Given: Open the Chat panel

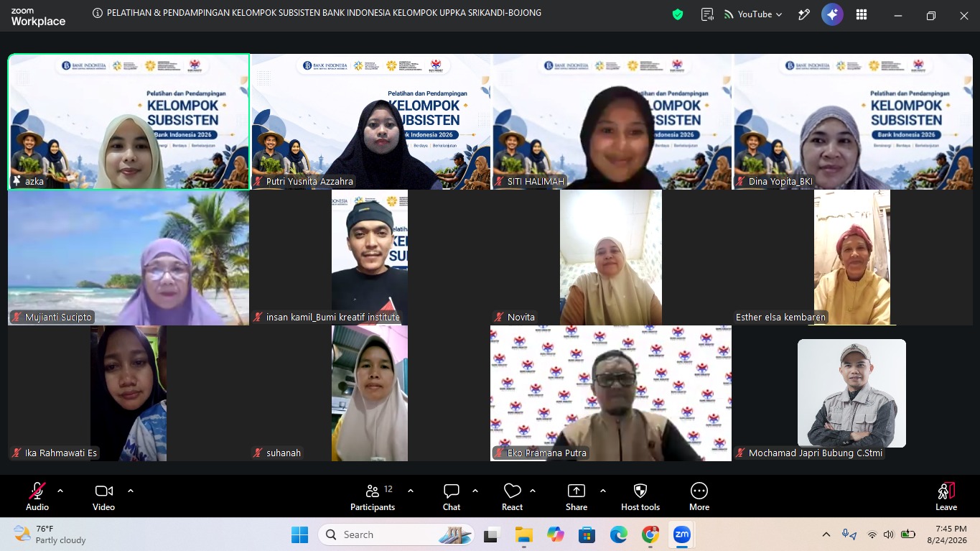Looking at the screenshot, I should [x=452, y=497].
